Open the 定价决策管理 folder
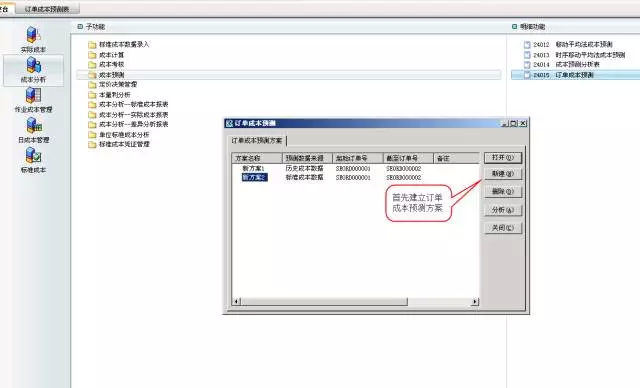640x388 pixels. 113,84
